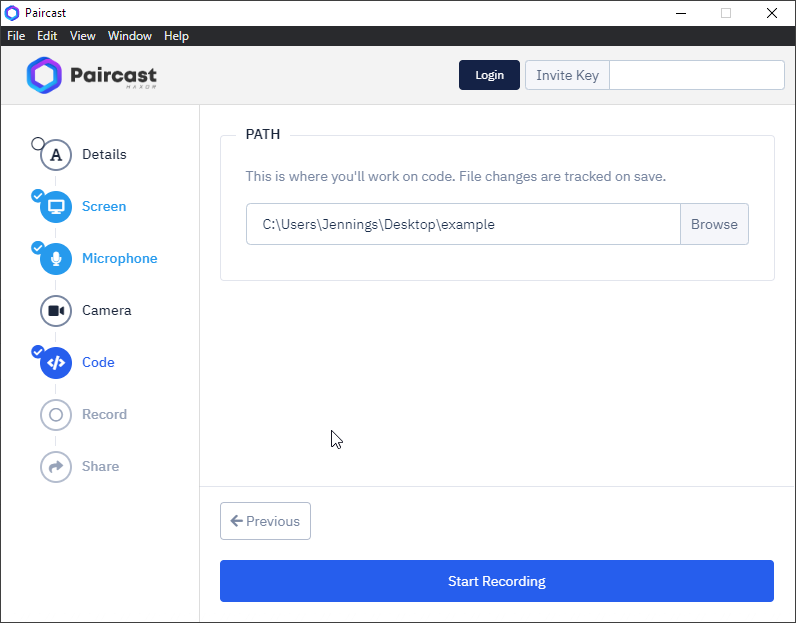Click the Microphone step icon
Screen dimensions: 796x623
56,259
